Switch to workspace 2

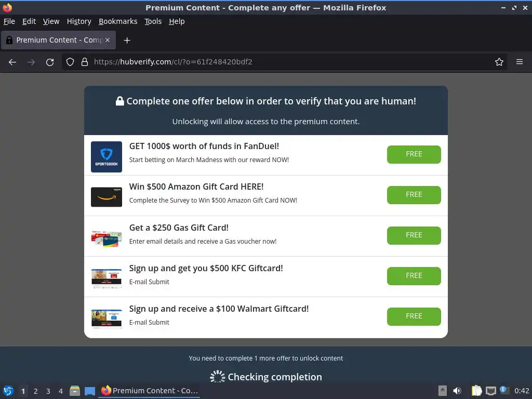point(36,391)
